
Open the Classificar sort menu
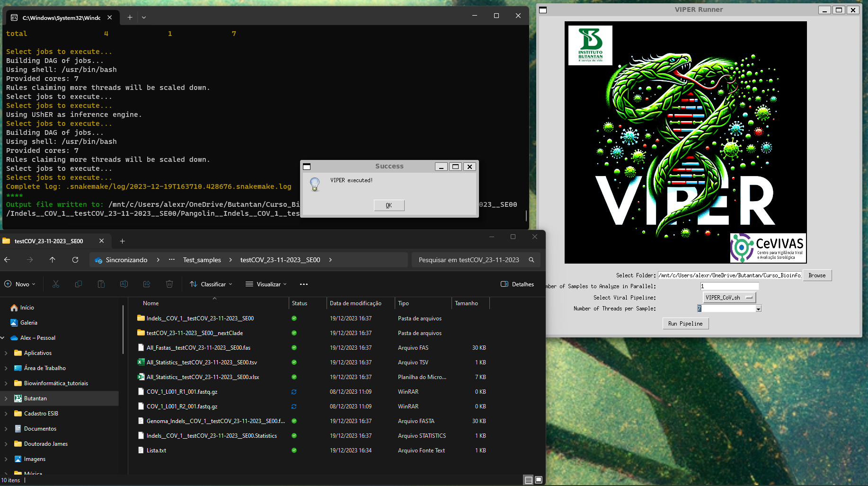[x=211, y=284]
